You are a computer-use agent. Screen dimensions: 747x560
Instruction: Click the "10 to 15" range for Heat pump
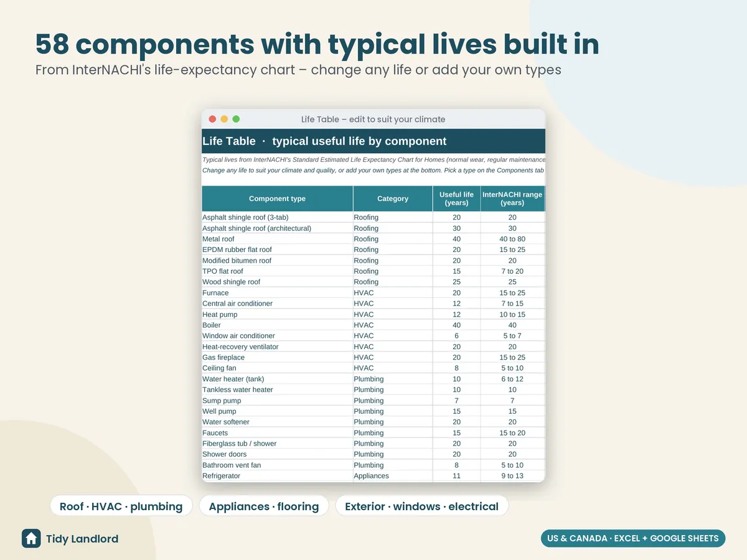512,314
